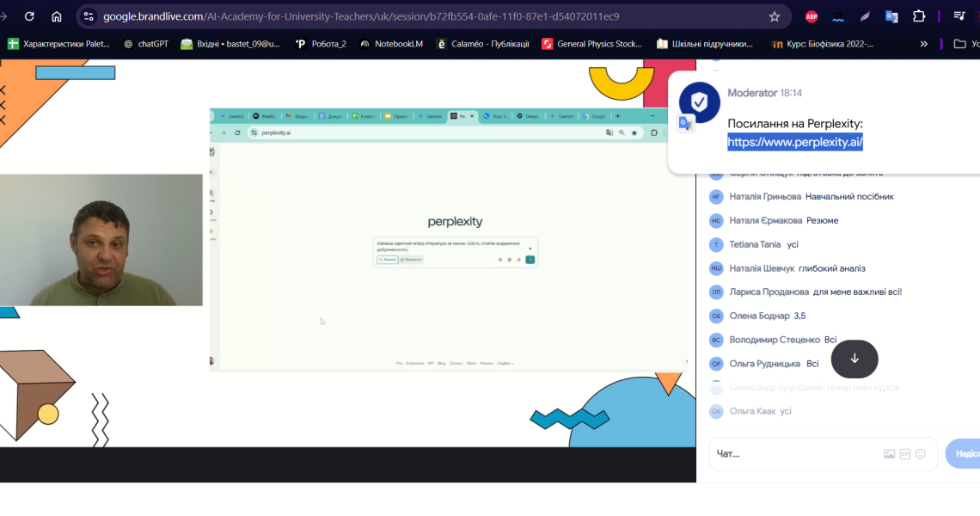
Task: Open the Adblock Plus extension
Action: click(x=812, y=17)
